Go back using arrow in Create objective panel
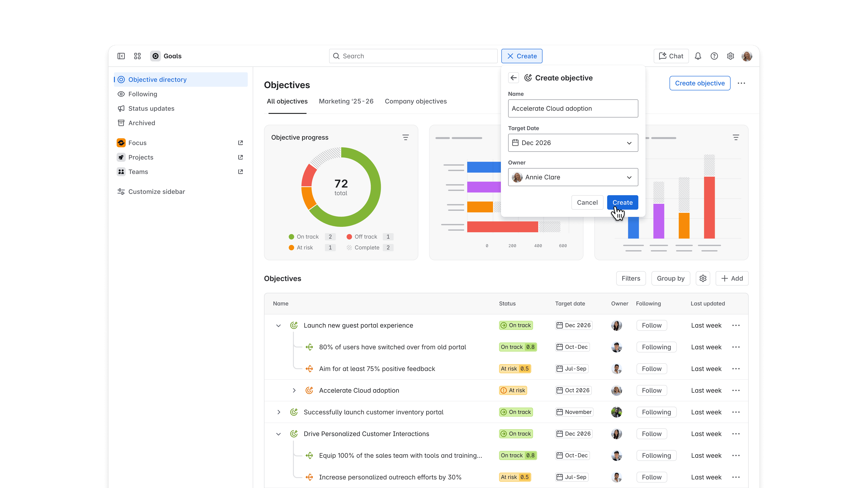 [513, 78]
